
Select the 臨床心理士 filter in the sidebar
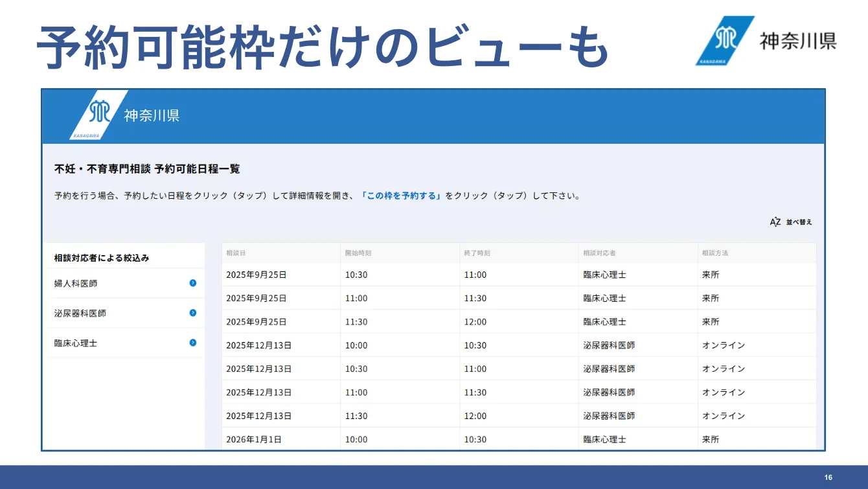(76, 343)
